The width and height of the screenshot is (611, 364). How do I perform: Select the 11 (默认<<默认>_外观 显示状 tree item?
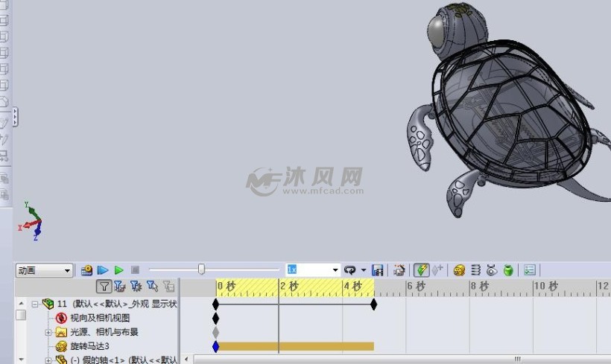tap(117, 304)
